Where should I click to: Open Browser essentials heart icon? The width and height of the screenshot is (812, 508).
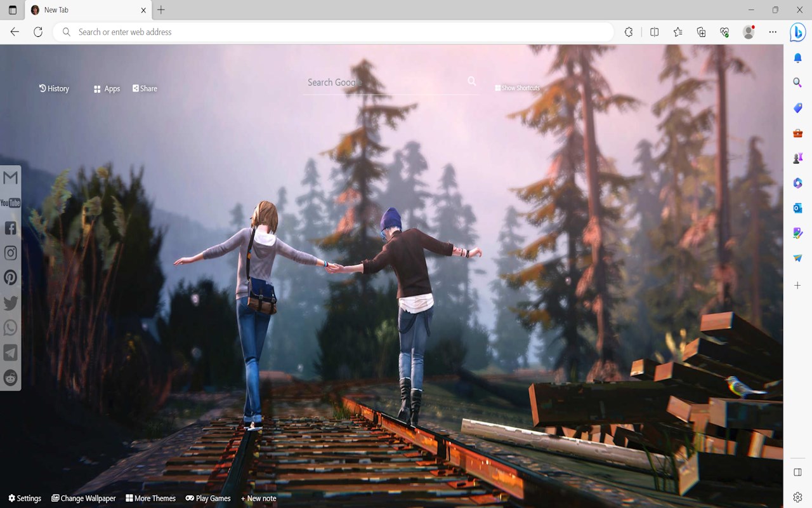[x=724, y=32]
